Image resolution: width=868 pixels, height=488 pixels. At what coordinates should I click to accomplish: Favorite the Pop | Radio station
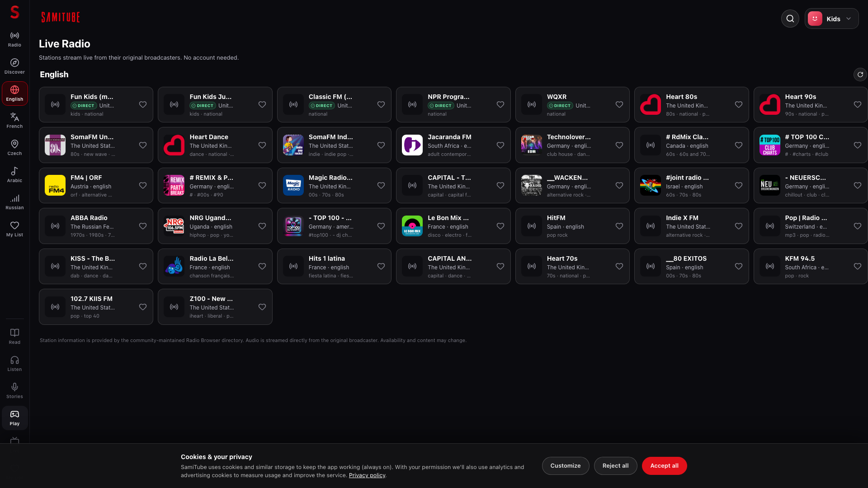point(858,226)
